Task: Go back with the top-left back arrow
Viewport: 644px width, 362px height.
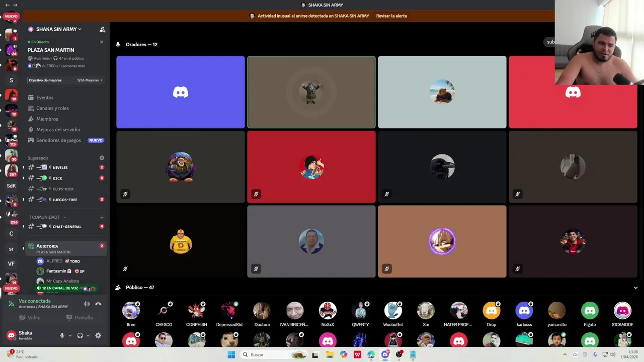Action: point(7,5)
